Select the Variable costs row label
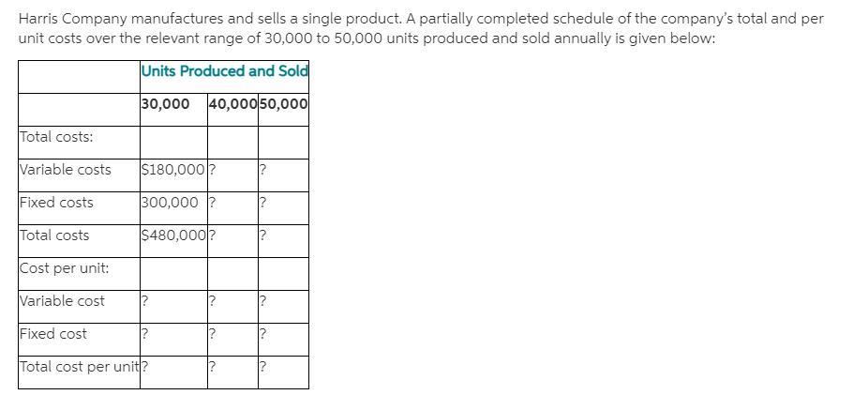Viewport: 868px width, 395px height. [x=66, y=170]
